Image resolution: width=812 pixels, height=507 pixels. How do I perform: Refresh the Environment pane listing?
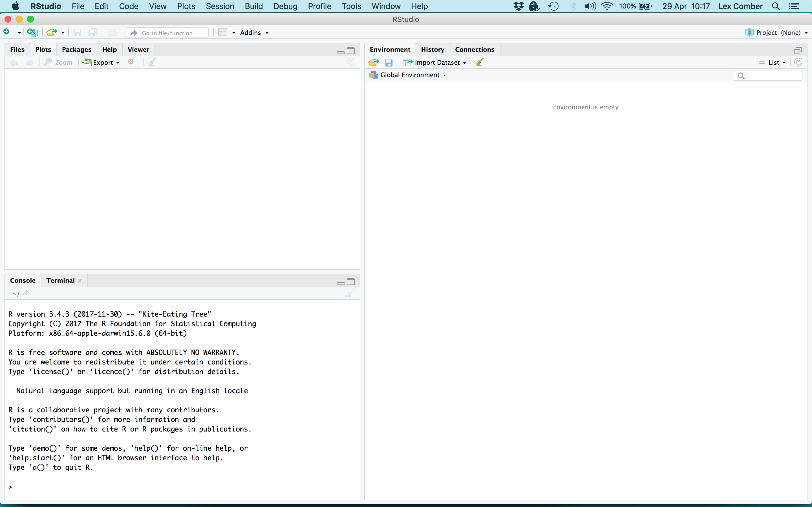(x=798, y=62)
